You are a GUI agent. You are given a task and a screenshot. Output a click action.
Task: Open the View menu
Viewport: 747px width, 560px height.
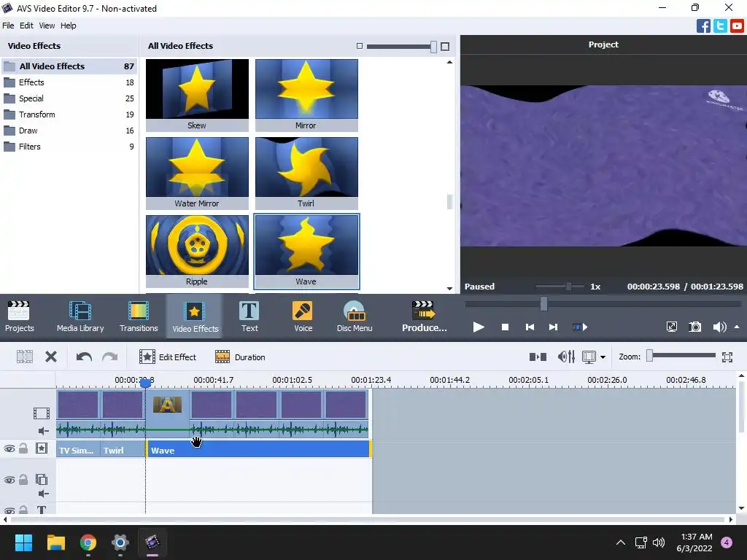(47, 26)
